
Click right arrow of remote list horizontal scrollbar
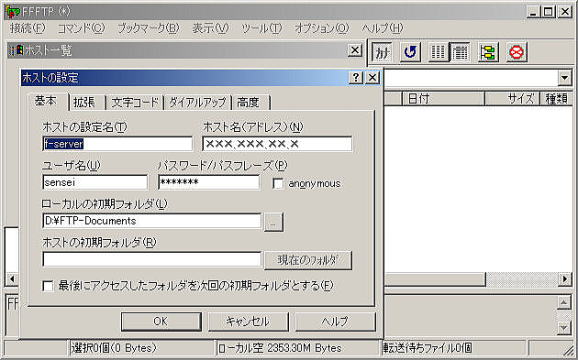click(x=565, y=279)
